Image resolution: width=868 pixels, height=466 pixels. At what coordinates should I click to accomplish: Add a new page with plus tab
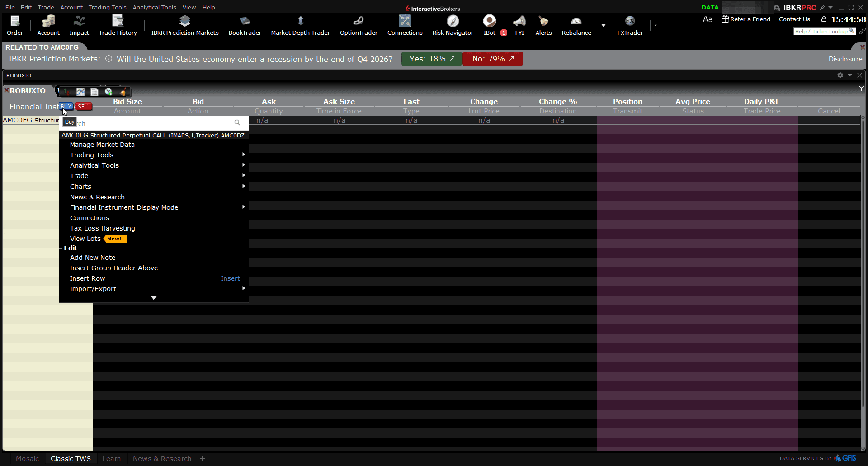[203, 458]
